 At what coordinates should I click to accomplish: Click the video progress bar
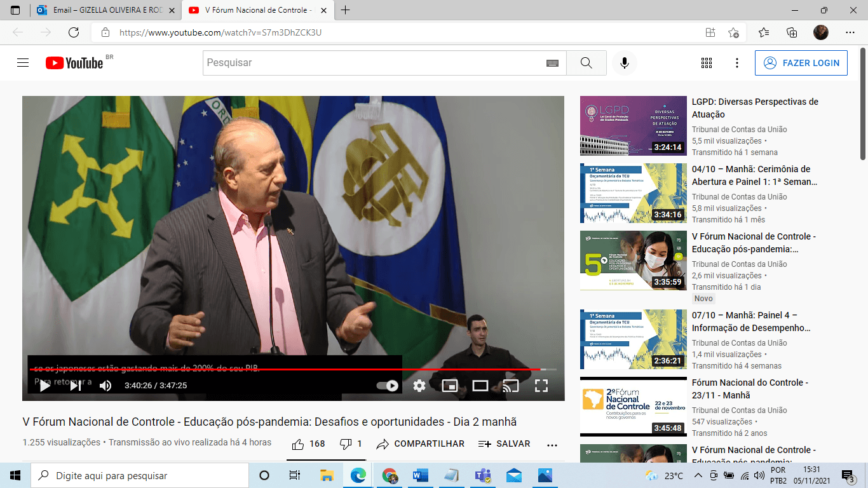pos(286,369)
